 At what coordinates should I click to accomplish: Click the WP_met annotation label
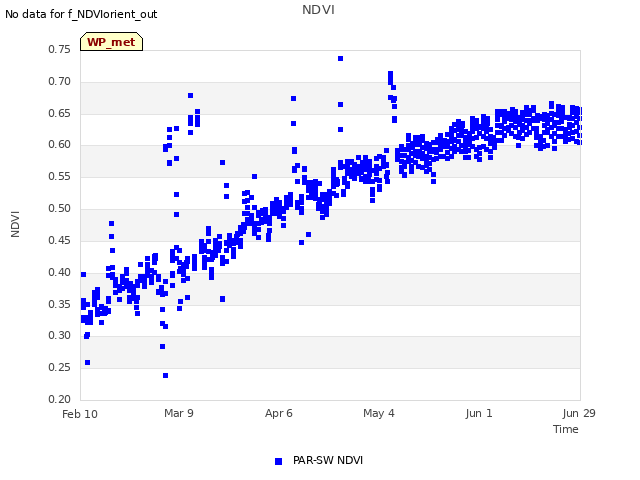point(111,42)
